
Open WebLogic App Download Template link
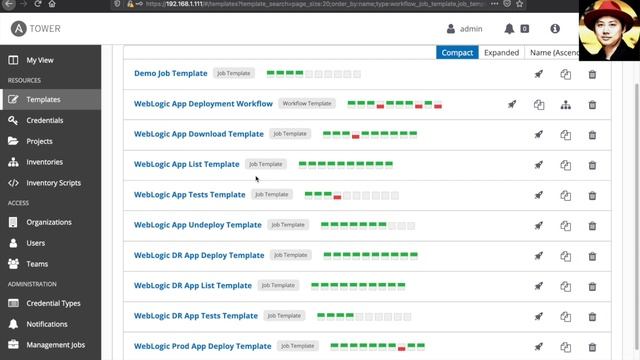click(199, 134)
